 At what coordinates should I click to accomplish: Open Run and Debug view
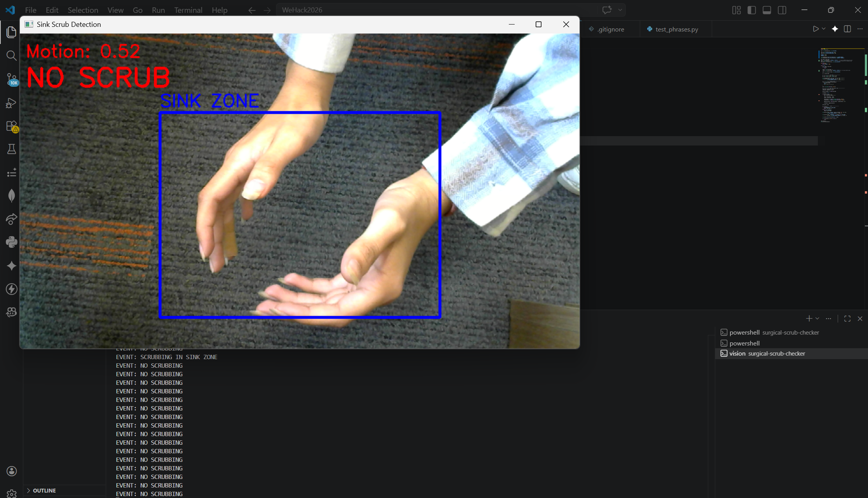pos(11,103)
